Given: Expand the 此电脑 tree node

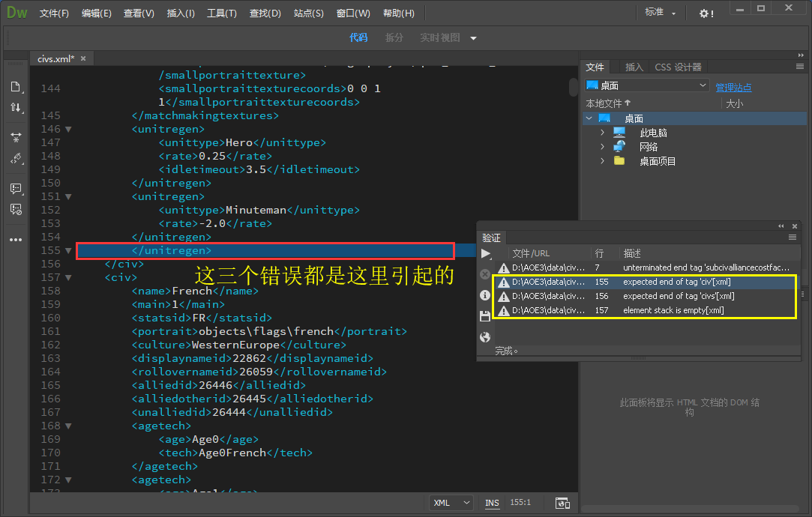Looking at the screenshot, I should [x=602, y=133].
